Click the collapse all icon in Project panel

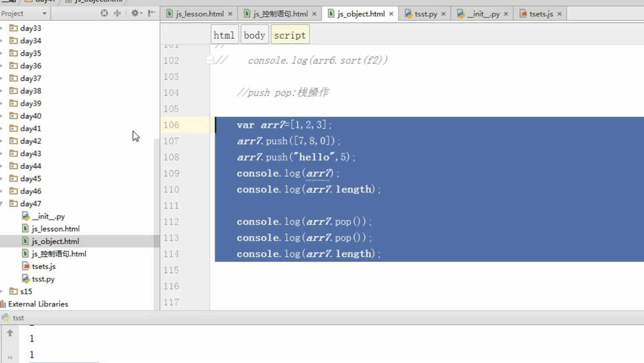coord(117,13)
